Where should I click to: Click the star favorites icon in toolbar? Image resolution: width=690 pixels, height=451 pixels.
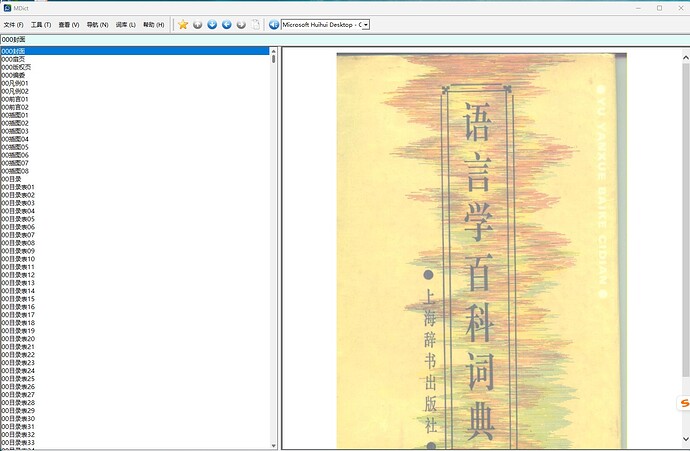[183, 24]
